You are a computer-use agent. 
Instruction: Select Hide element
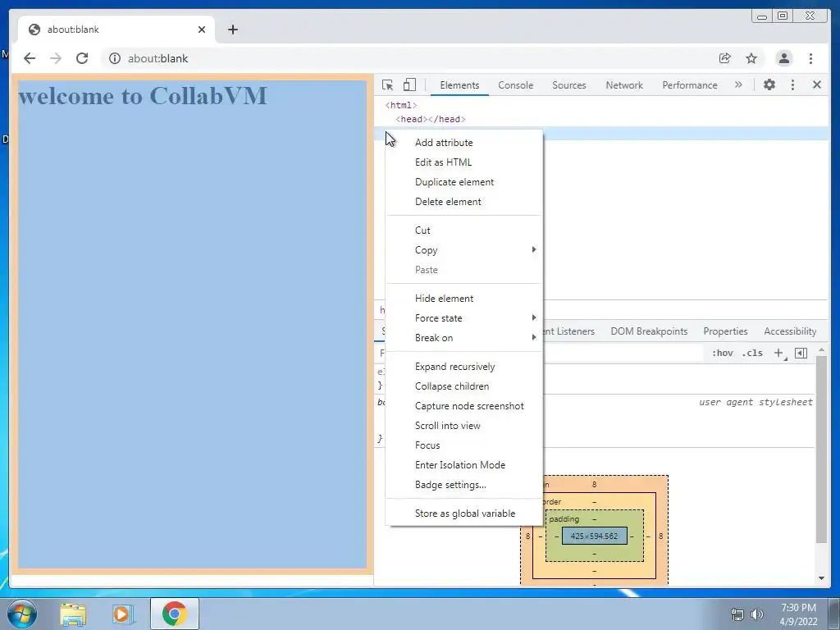(x=464, y=299)
